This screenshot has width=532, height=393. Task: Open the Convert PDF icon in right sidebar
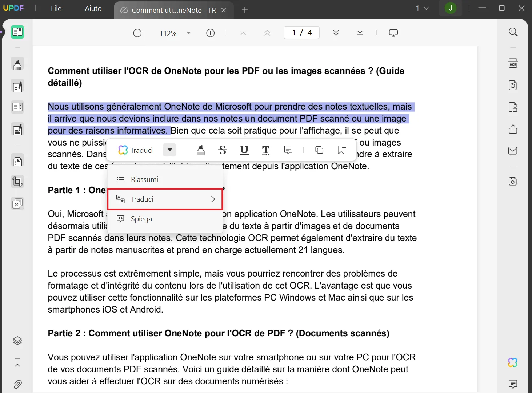point(513,85)
